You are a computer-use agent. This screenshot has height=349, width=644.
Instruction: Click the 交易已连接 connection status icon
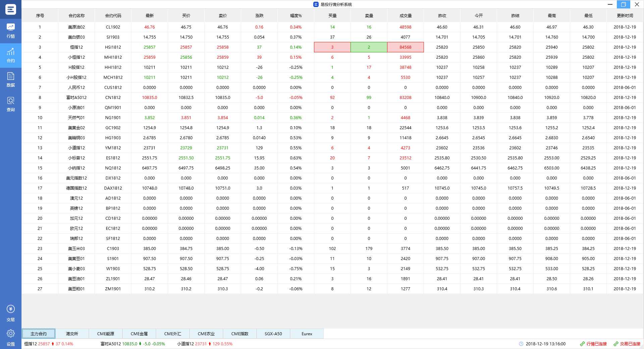point(616,344)
